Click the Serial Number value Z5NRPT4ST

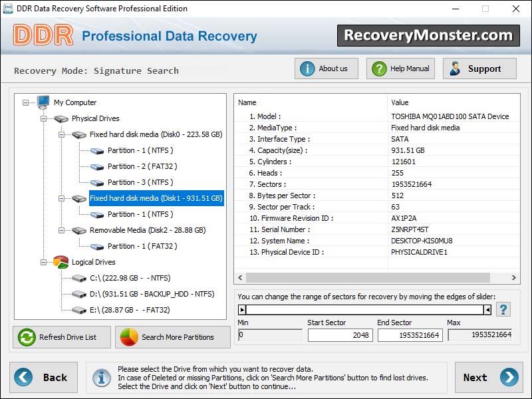(x=410, y=229)
